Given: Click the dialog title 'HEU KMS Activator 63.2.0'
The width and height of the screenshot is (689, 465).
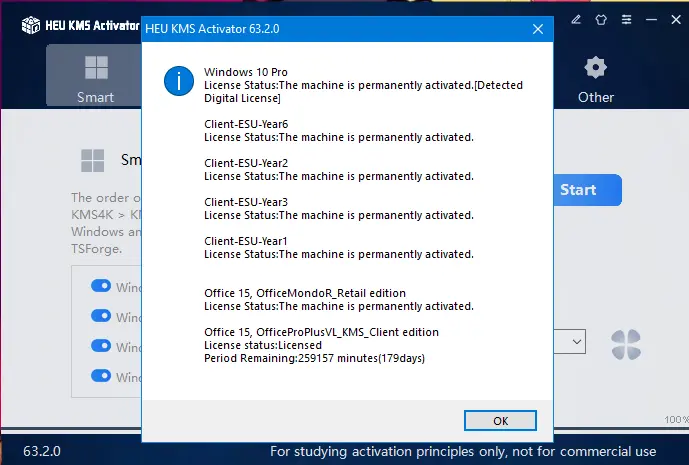Looking at the screenshot, I should coord(212,29).
